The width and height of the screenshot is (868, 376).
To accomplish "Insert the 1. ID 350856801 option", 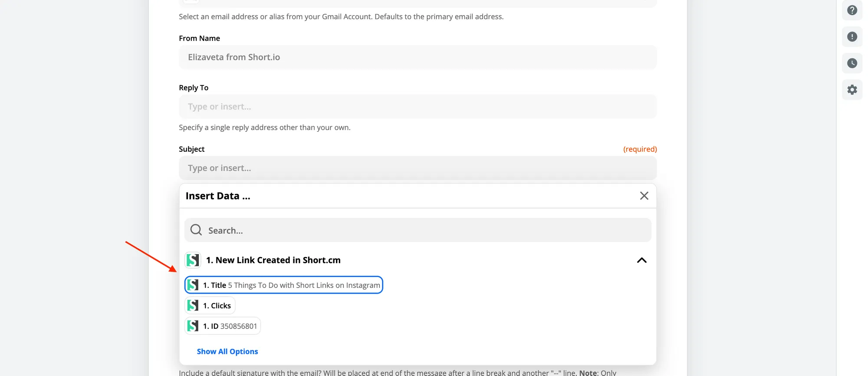I will (x=223, y=326).
